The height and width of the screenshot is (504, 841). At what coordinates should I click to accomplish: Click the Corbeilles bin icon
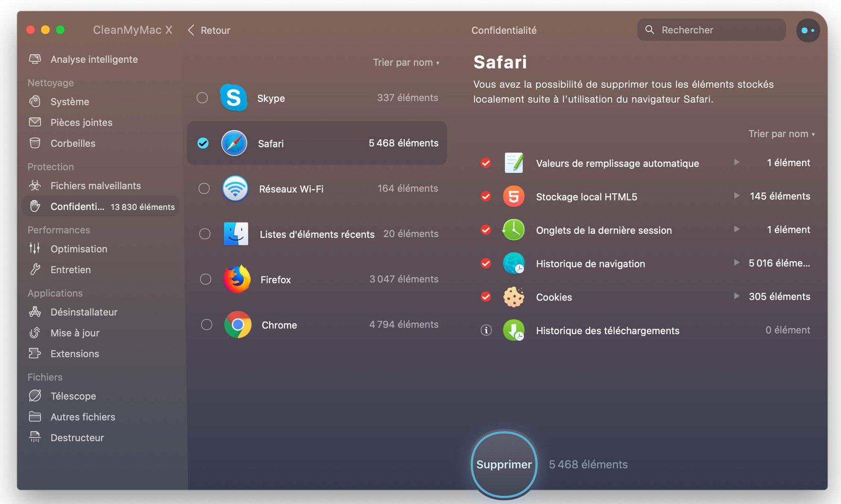coord(35,143)
